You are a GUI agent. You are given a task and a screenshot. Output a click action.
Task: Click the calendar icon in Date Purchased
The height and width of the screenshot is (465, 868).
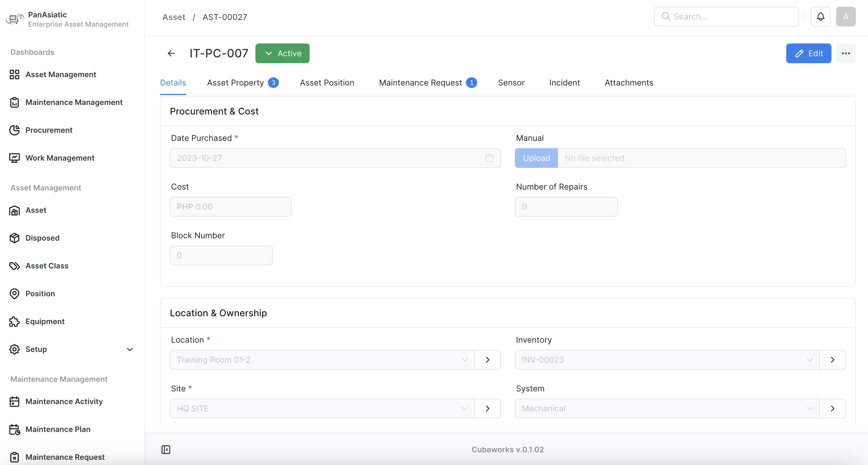pyautogui.click(x=489, y=158)
